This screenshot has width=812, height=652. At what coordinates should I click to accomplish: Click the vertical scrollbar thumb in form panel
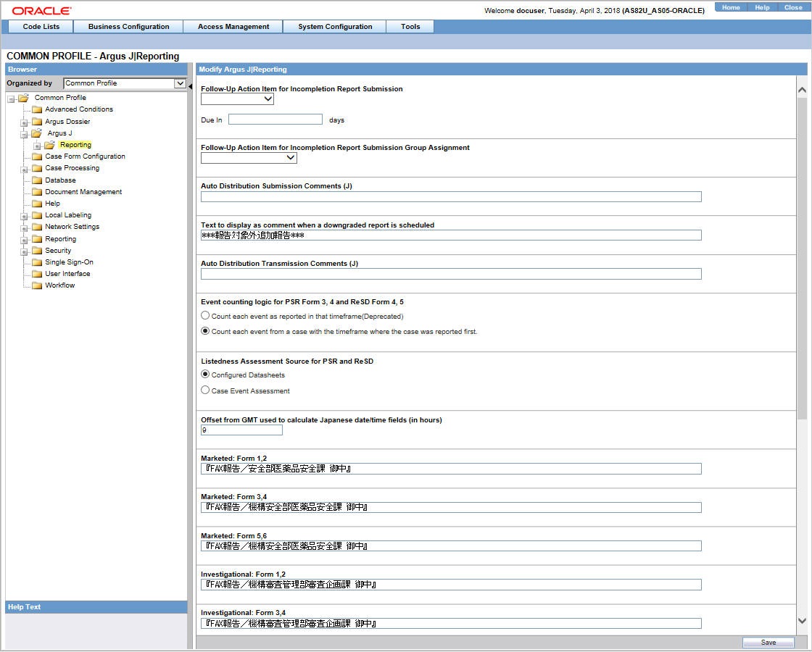click(802, 259)
